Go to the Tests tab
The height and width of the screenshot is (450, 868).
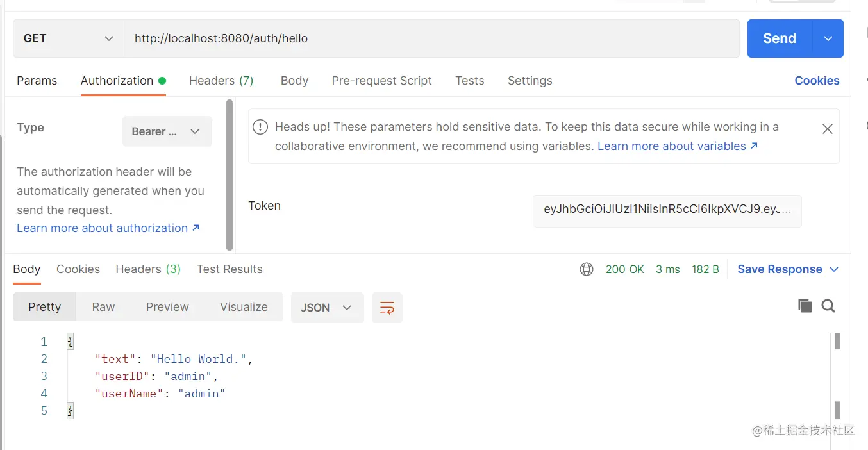point(469,81)
